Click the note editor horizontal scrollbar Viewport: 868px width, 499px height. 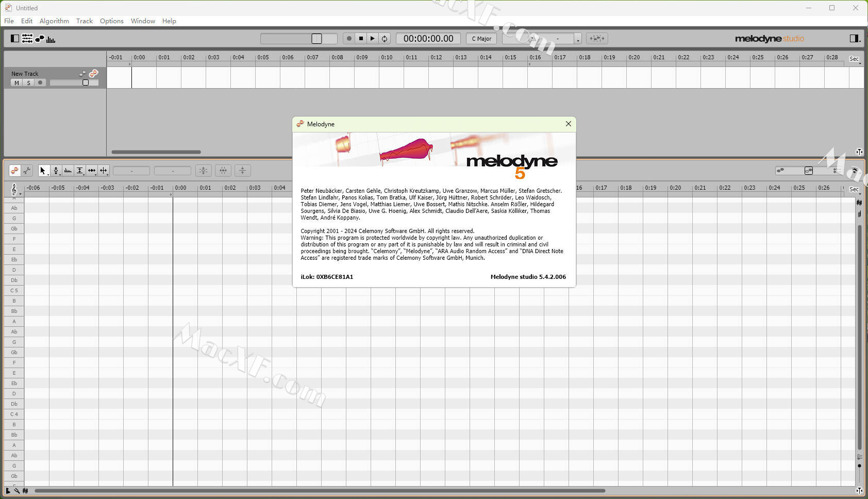[x=320, y=491]
